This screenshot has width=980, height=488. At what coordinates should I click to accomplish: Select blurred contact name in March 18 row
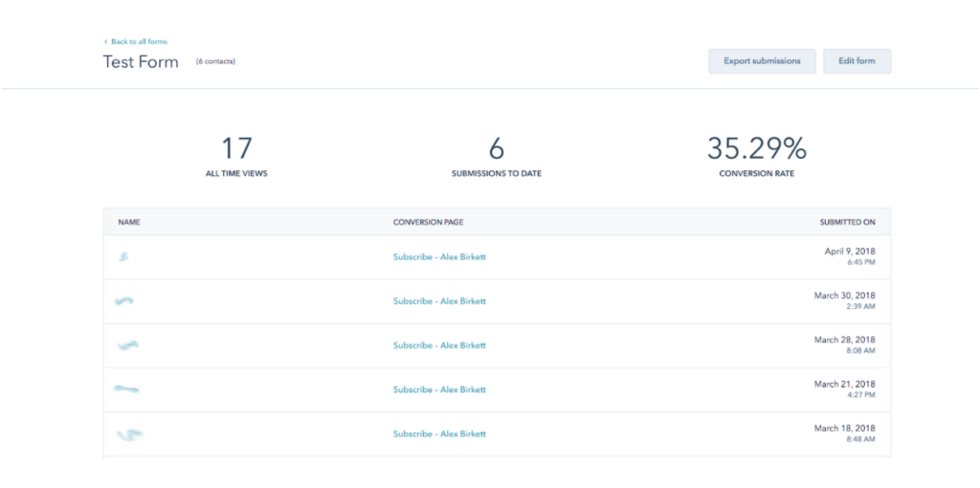[129, 434]
